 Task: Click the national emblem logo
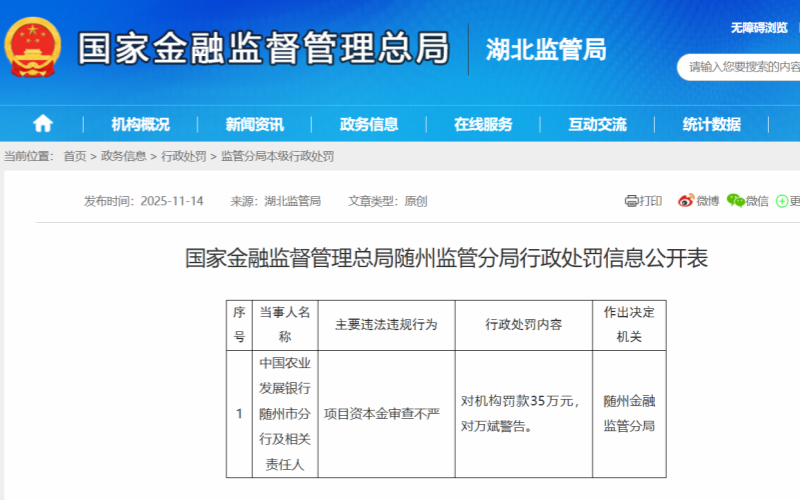coord(33,47)
